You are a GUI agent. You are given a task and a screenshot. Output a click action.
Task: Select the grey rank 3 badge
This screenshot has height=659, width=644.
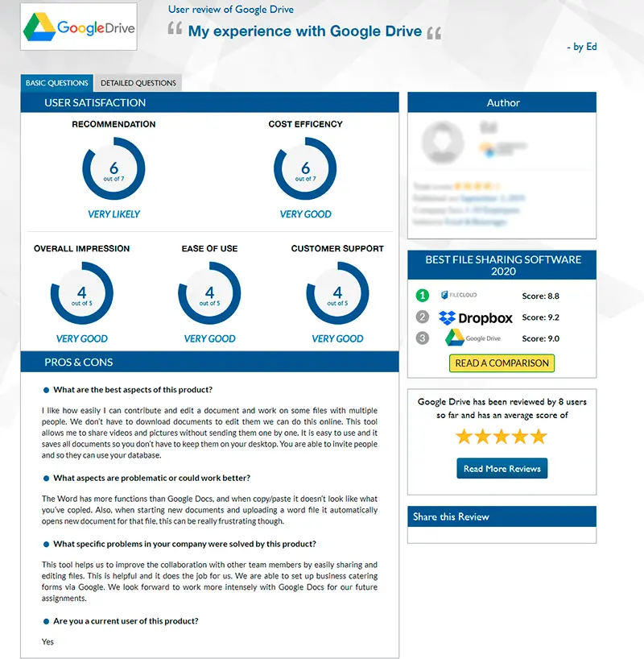tap(422, 338)
